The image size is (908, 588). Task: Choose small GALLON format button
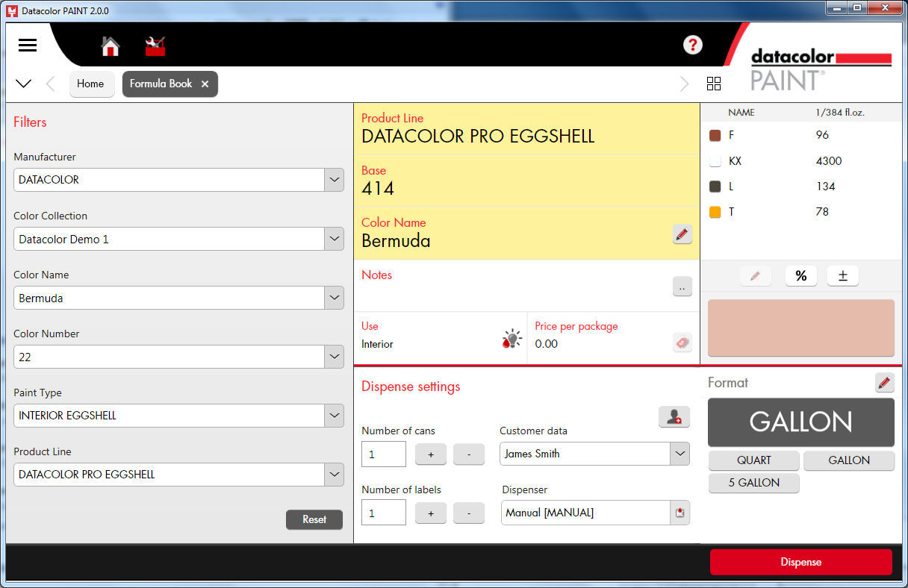tap(849, 460)
